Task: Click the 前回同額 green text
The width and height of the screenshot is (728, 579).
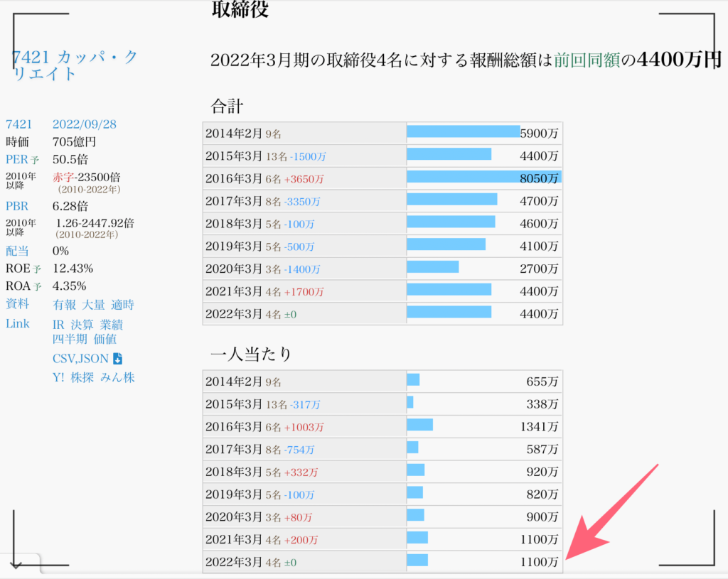Action: (587, 60)
